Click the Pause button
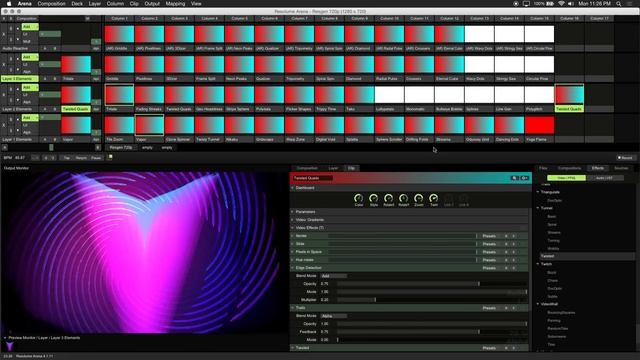 coord(96,158)
